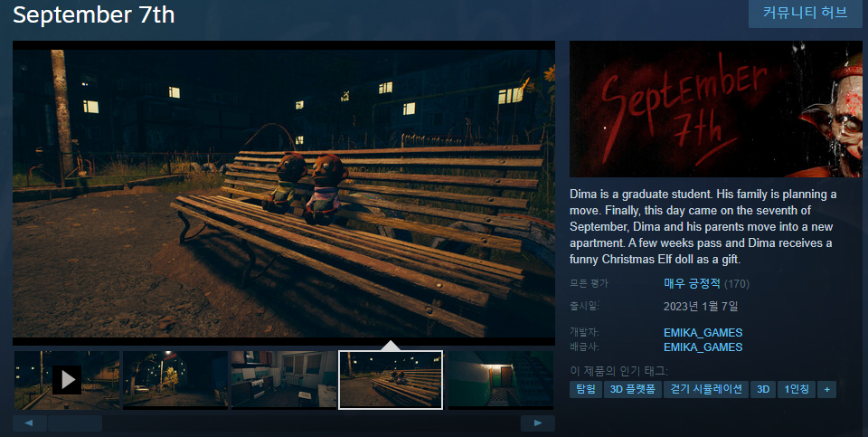Click the main bench screenshot image
Image resolution: width=868 pixels, height=437 pixels.
pos(283,194)
